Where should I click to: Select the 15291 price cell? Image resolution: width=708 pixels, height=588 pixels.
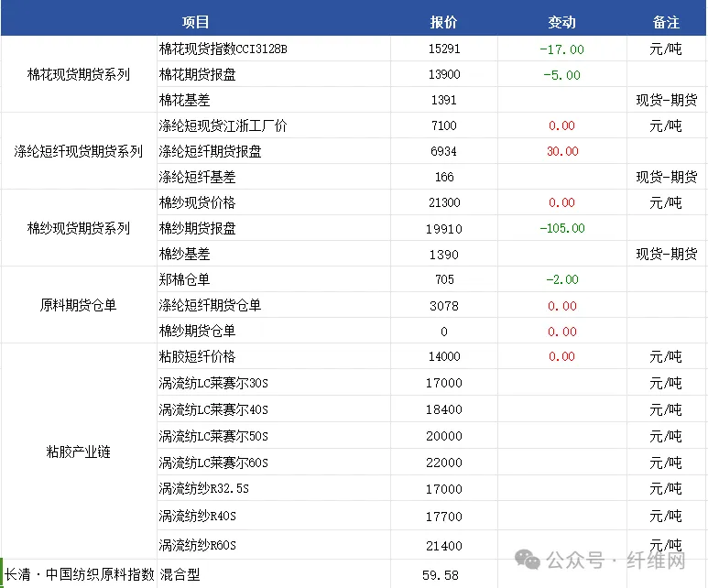(x=444, y=49)
